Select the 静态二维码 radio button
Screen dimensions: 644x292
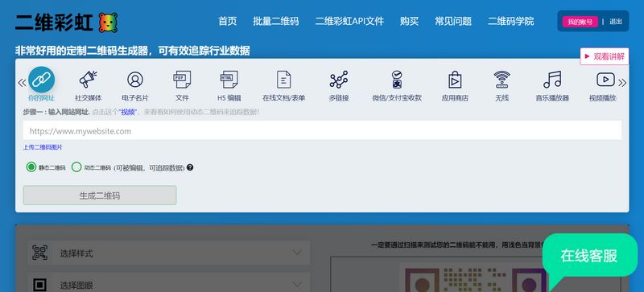pyautogui.click(x=31, y=167)
